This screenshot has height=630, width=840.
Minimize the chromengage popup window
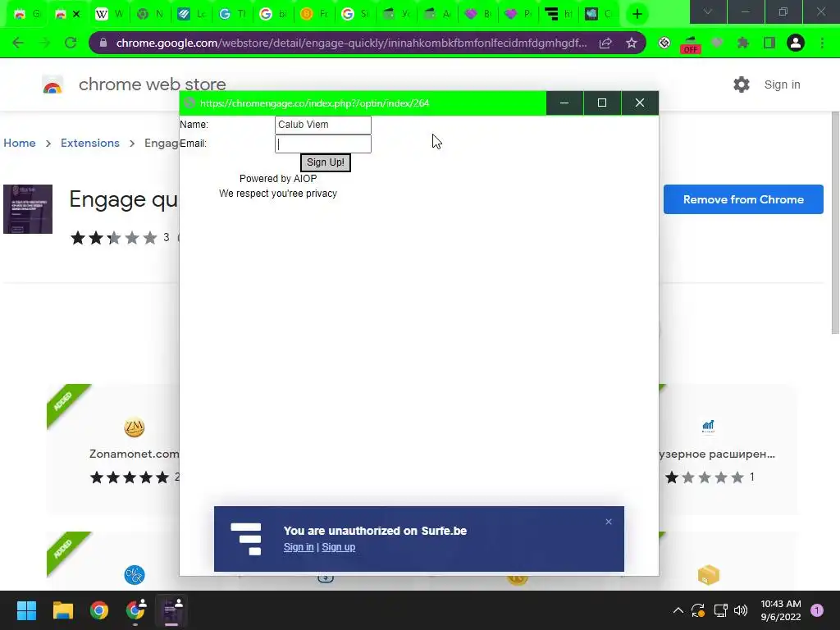[564, 103]
